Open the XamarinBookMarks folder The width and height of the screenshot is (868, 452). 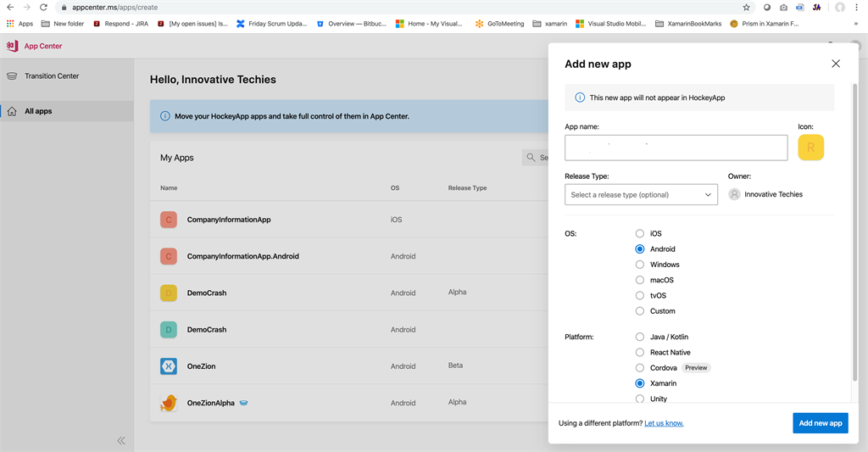pos(688,24)
